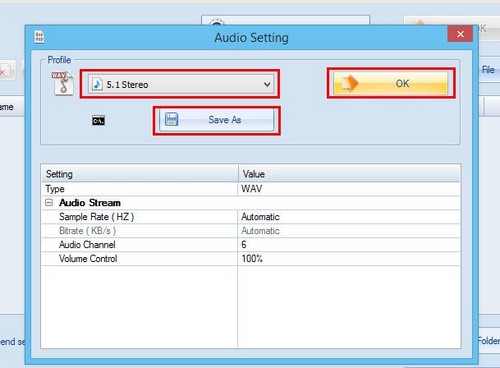This screenshot has width=500, height=368.
Task: Click the OK button
Action: (x=391, y=83)
